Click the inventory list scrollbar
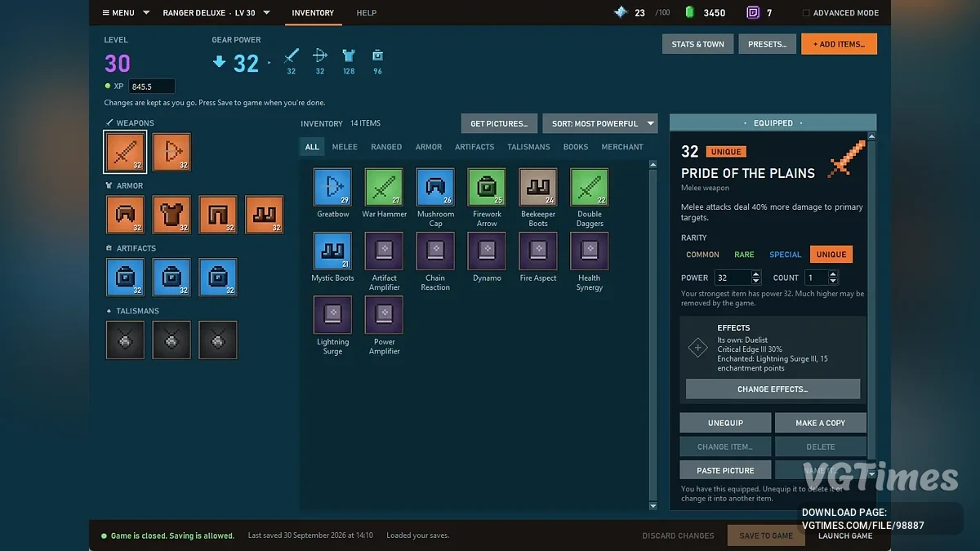 coord(653,335)
